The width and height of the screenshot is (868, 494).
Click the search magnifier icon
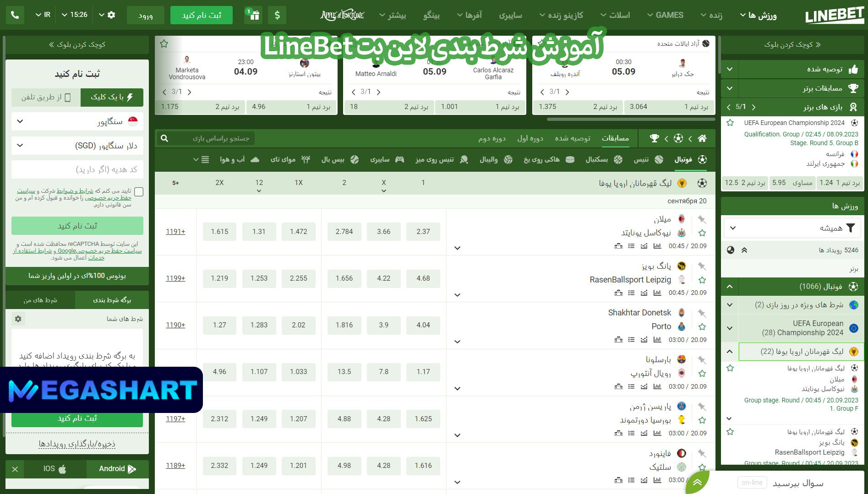(164, 138)
